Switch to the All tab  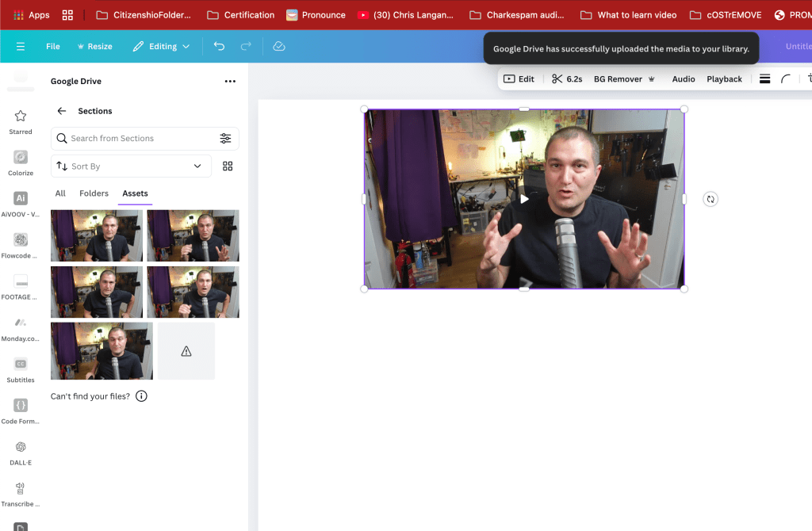[x=60, y=193]
